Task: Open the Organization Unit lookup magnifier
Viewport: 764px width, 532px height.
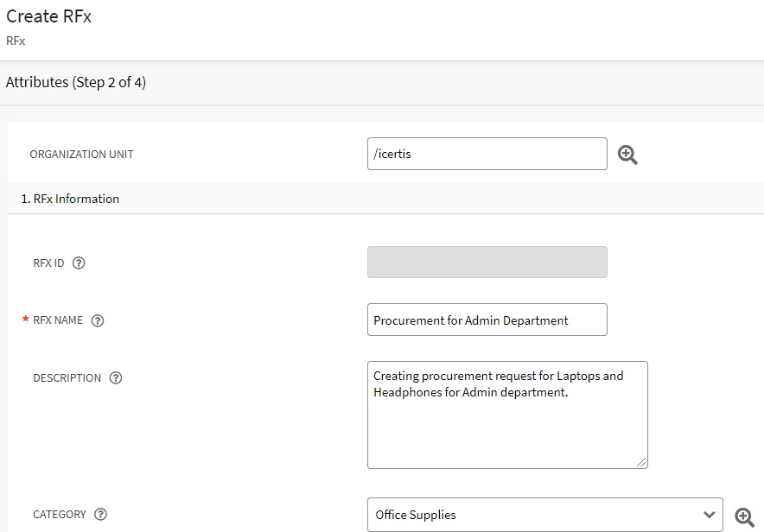Action: [627, 155]
